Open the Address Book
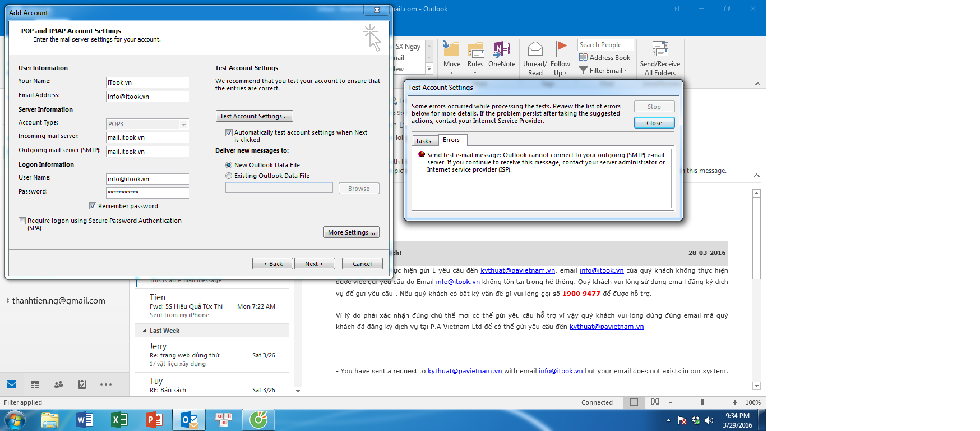 pyautogui.click(x=605, y=57)
